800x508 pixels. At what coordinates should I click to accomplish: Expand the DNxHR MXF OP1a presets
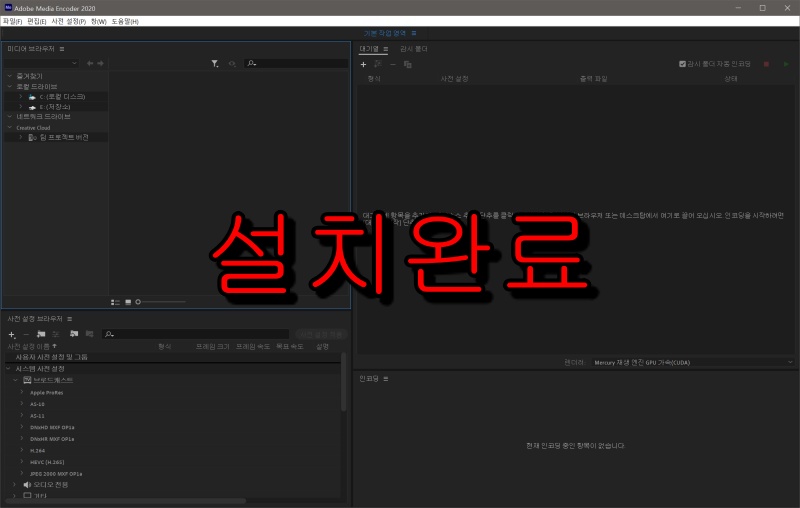[21, 438]
